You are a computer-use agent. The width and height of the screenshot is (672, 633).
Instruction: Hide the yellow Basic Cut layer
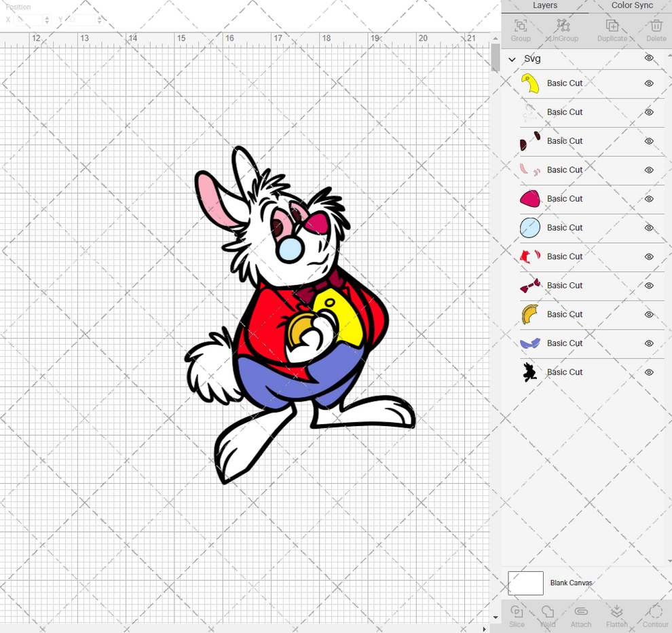pyautogui.click(x=649, y=83)
